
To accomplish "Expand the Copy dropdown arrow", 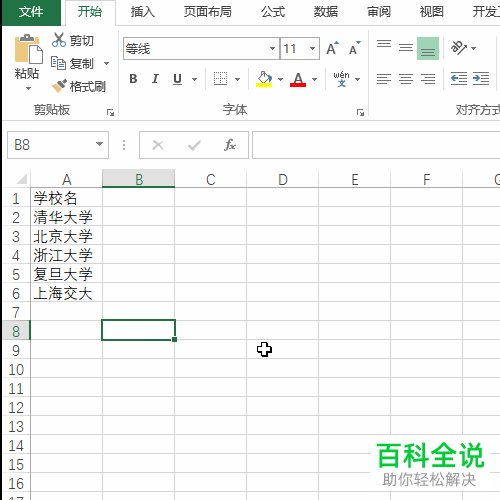I will coord(106,63).
